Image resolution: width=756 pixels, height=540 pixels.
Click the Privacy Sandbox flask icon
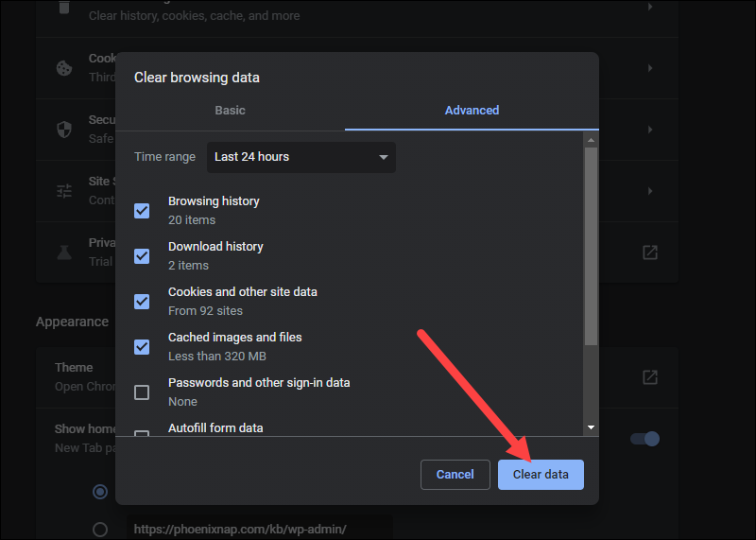(x=64, y=253)
